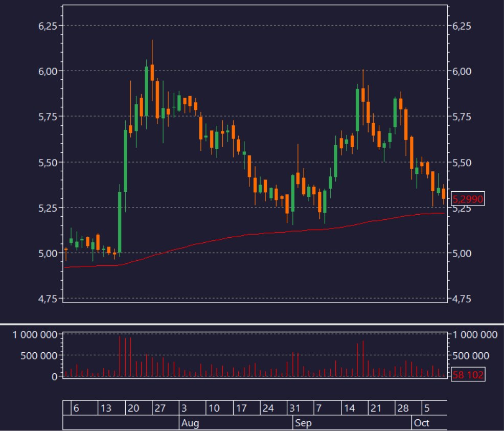
Task: Click the 5,50 label on the left price axis
Action: click(48, 163)
